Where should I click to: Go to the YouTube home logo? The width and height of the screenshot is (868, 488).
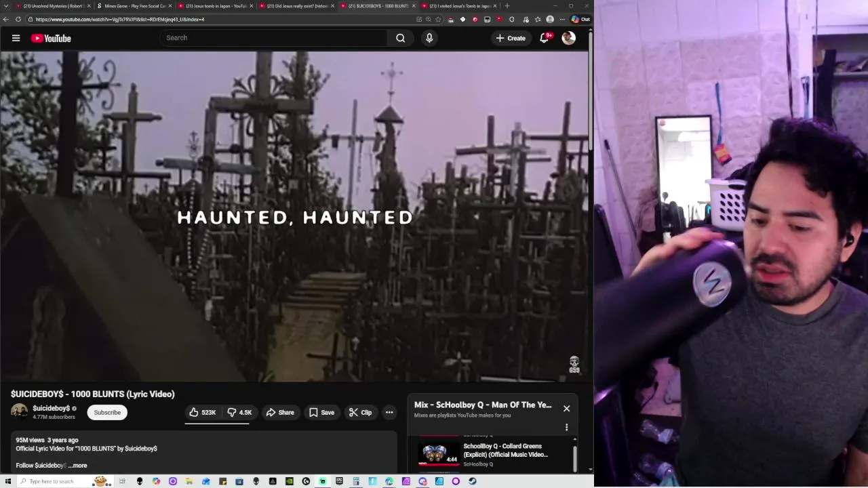point(51,39)
